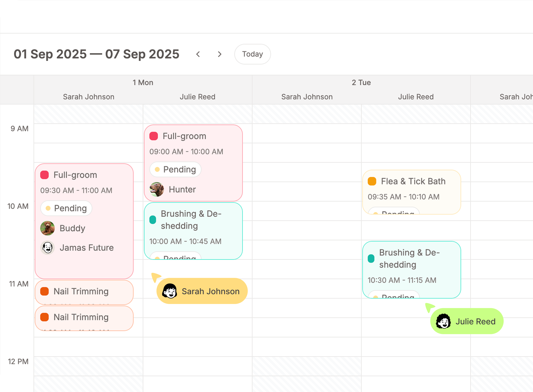Select Julie Reed's column under 2 Tue
The height and width of the screenshot is (392, 533).
click(416, 97)
